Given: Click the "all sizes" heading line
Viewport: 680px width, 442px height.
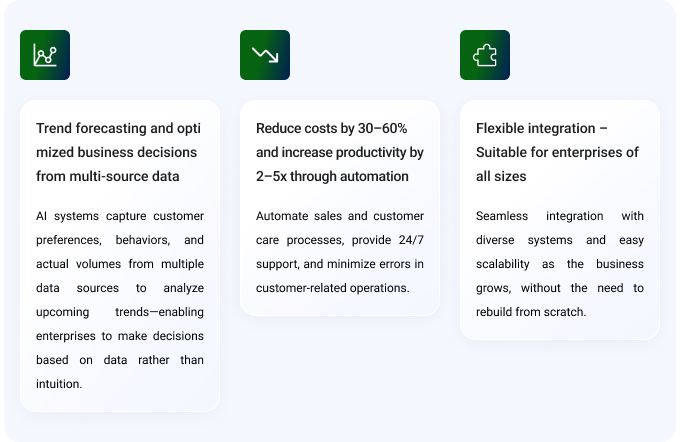Looking at the screenshot, I should click(501, 176).
